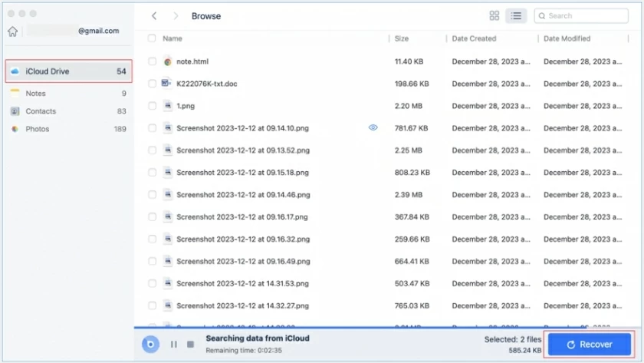The width and height of the screenshot is (644, 363).
Task: Sort by Date Created column
Action: tap(474, 38)
